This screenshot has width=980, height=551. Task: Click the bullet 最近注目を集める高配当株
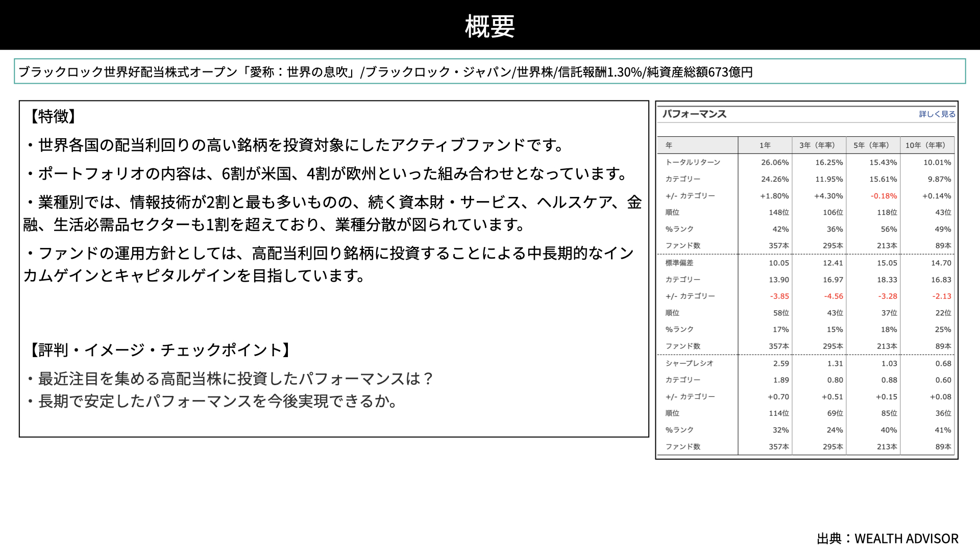pyautogui.click(x=230, y=379)
